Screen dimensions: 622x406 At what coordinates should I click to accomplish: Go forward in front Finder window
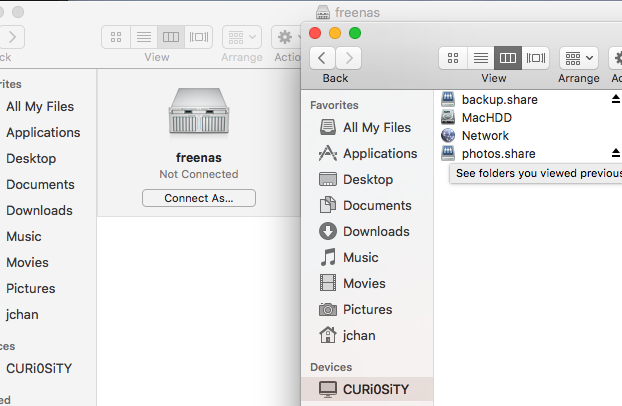tap(349, 58)
